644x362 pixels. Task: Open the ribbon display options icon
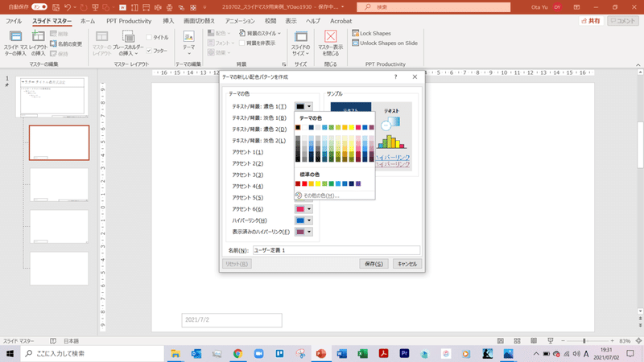point(576,7)
